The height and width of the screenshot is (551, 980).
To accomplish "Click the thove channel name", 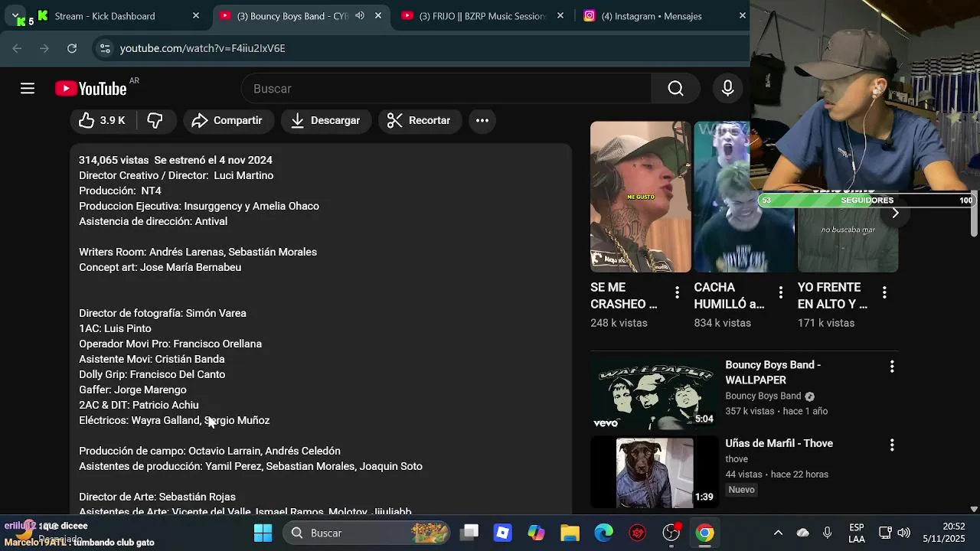I will pyautogui.click(x=737, y=459).
